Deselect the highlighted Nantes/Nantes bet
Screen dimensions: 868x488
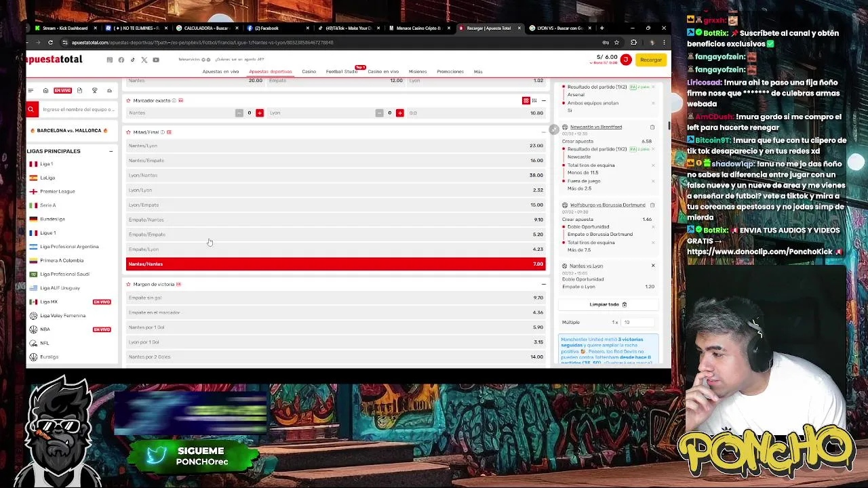[x=336, y=264]
